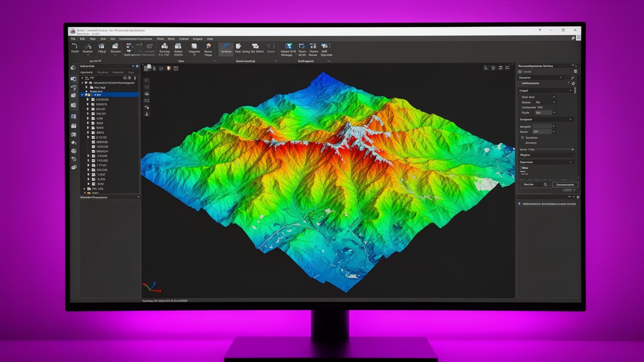Select the coordinate system icon in the ribbon
This screenshot has height=362, width=644.
coord(256,48)
